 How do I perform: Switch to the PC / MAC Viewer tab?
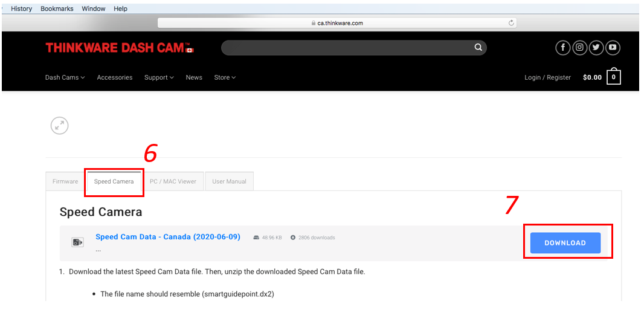[173, 181]
